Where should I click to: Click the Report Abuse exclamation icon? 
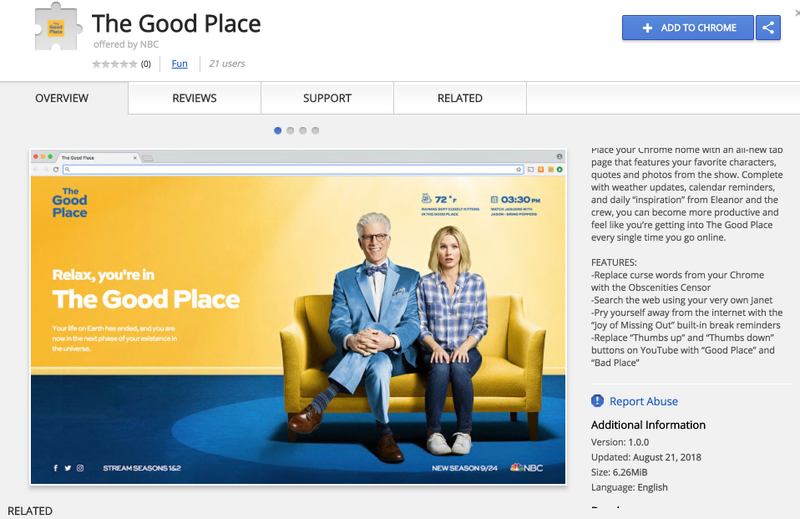597,401
